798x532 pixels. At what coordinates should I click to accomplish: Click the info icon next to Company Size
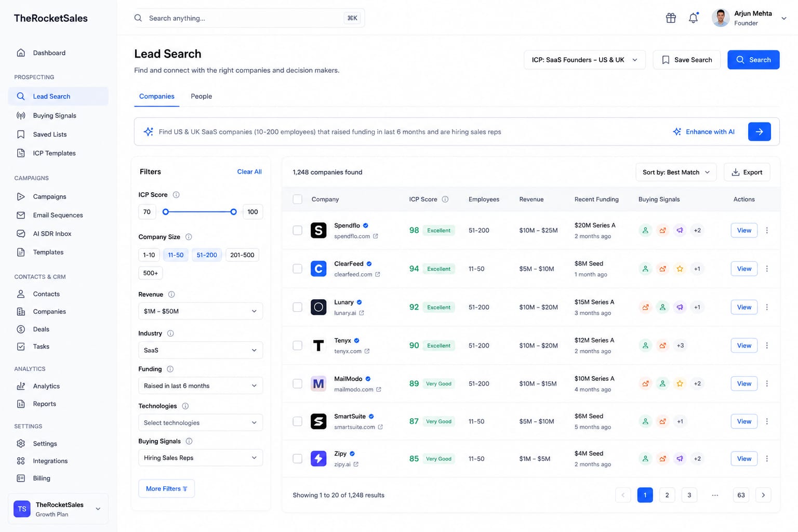(189, 237)
